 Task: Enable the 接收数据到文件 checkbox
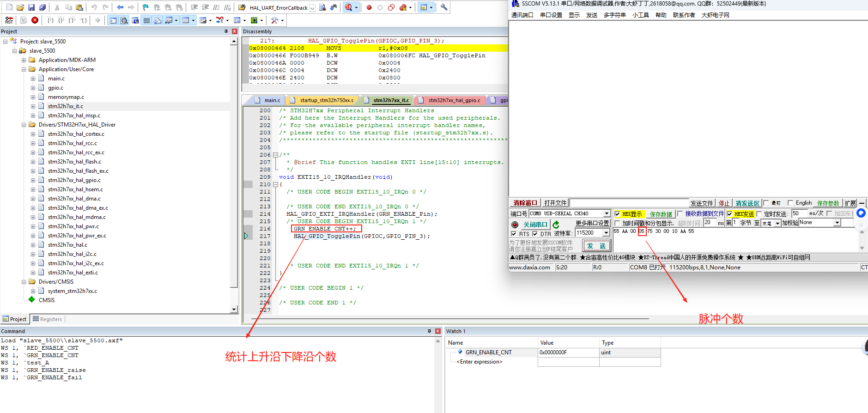point(680,213)
